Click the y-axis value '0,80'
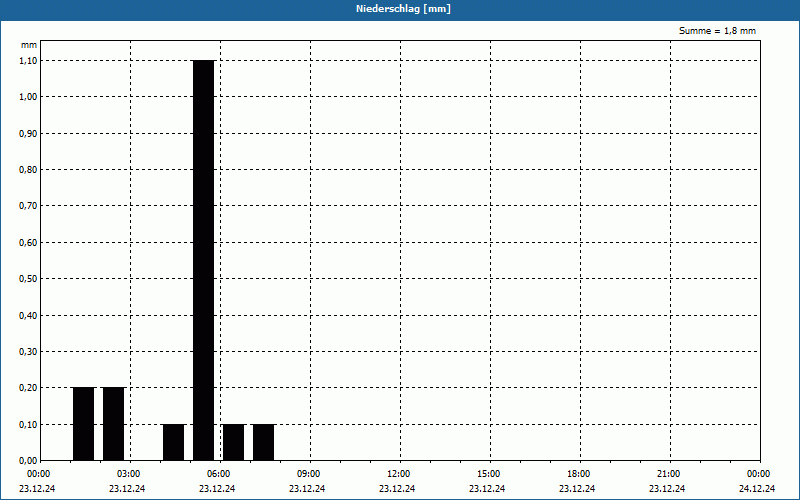The width and height of the screenshot is (800, 500). (28, 169)
